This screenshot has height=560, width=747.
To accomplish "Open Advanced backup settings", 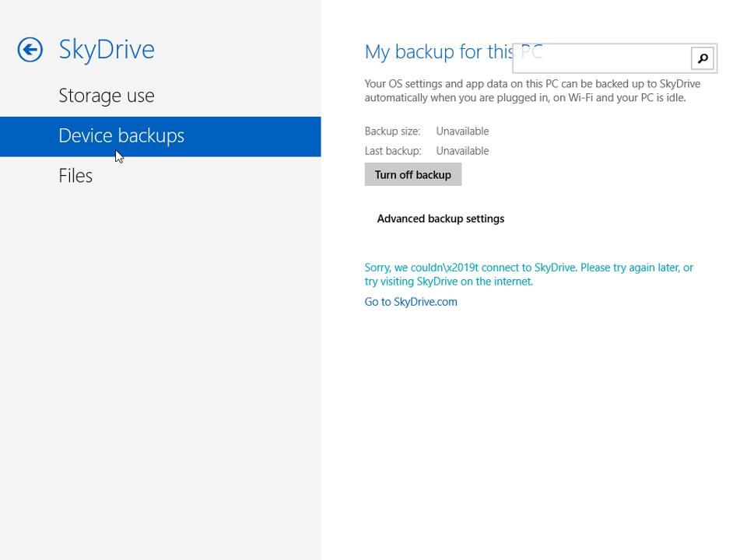I will click(x=440, y=219).
